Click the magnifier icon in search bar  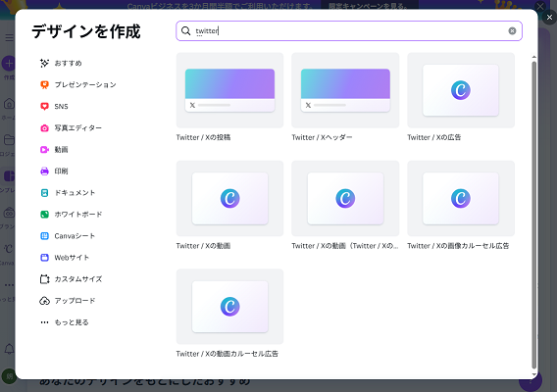pos(185,31)
